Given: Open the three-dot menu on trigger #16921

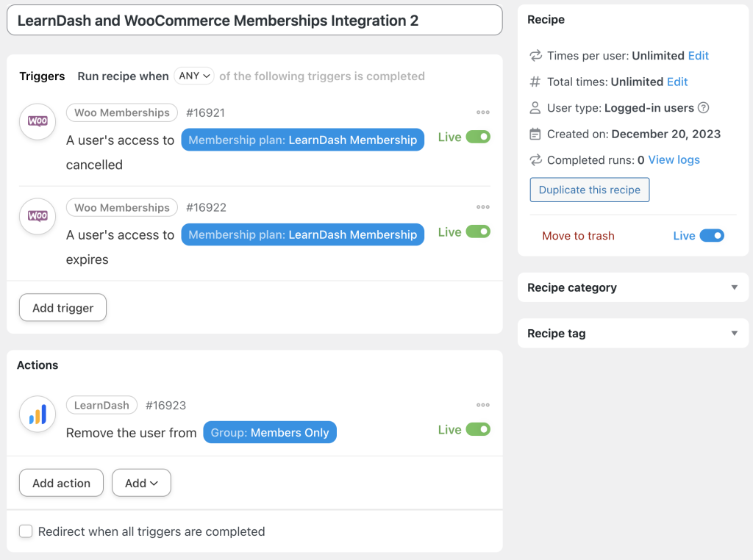Looking at the screenshot, I should point(483,112).
